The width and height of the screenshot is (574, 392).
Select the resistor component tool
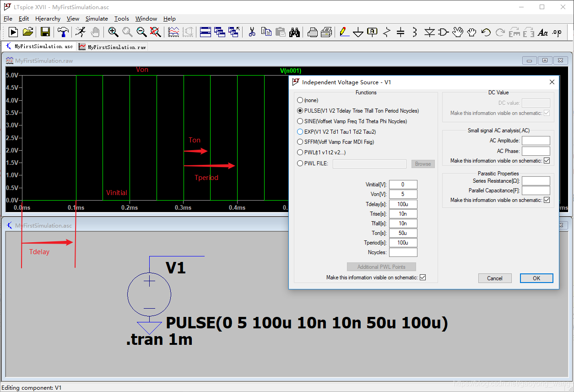pyautogui.click(x=387, y=32)
